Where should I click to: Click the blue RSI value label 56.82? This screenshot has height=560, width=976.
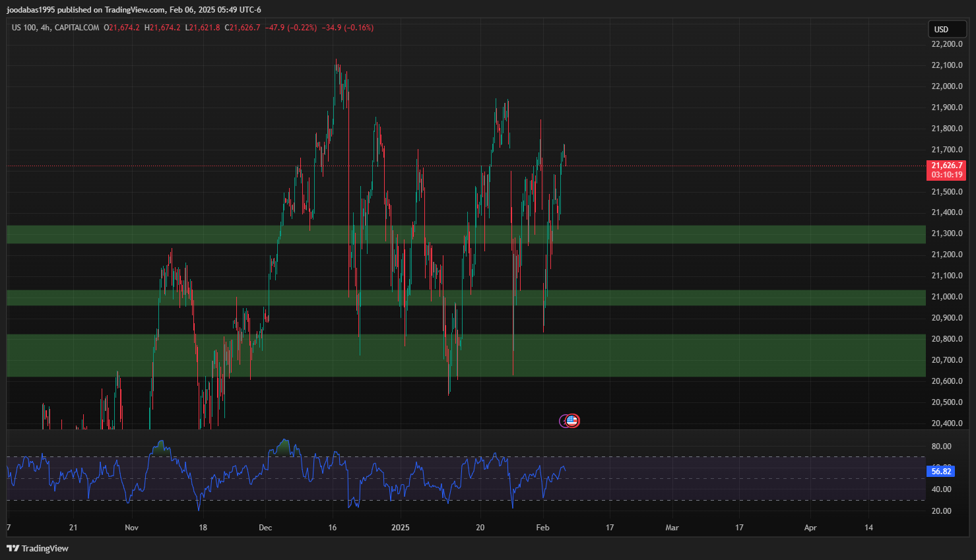click(x=940, y=471)
